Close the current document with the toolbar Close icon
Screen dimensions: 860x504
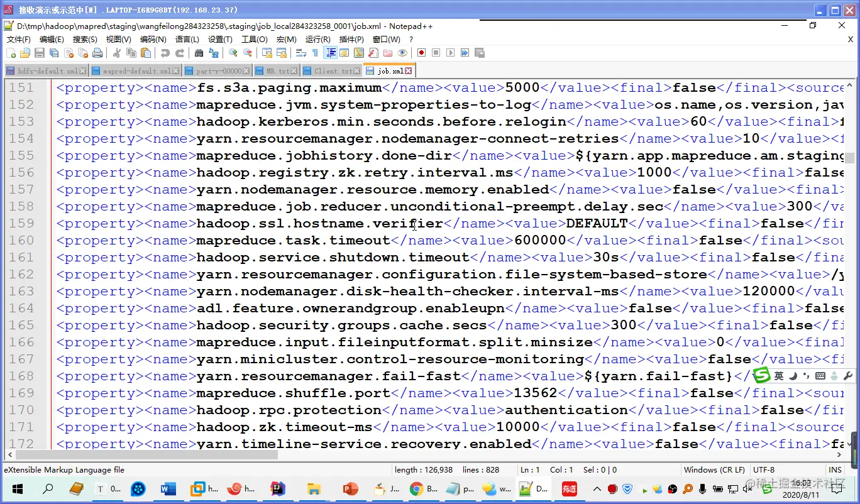[x=69, y=53]
